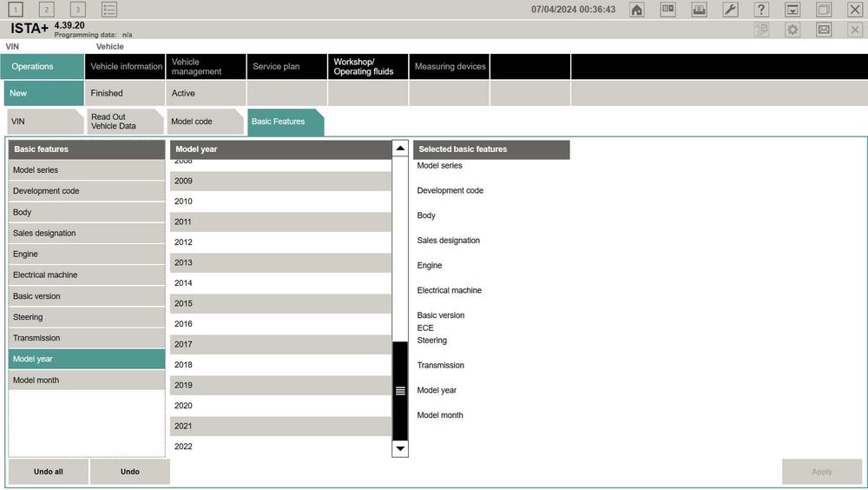Choose model year 2009
The height and width of the screenshot is (490, 868).
[280, 181]
